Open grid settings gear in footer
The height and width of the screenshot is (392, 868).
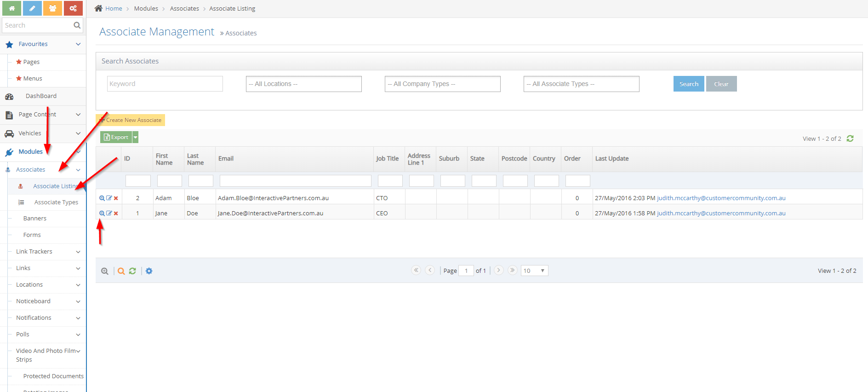click(149, 271)
